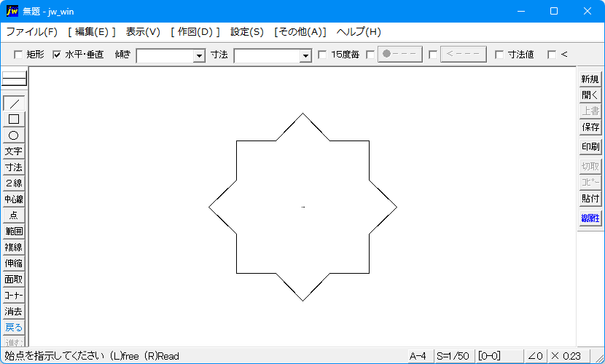Image resolution: width=605 pixels, height=364 pixels.
Task: Click 保存 to save the drawing
Action: click(590, 127)
